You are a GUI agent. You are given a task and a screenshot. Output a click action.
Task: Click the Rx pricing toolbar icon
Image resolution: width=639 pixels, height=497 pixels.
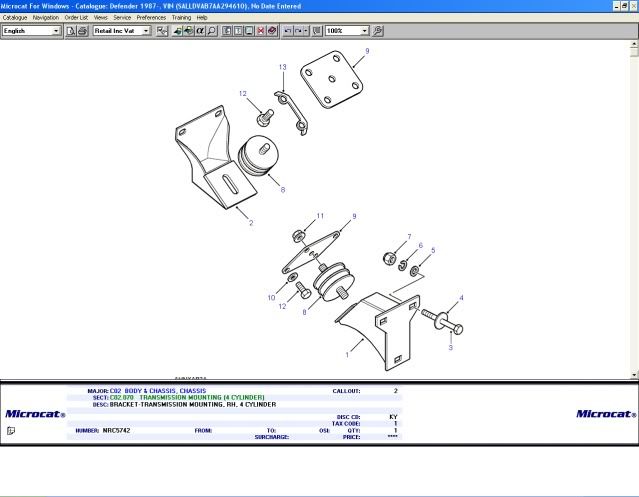162,31
